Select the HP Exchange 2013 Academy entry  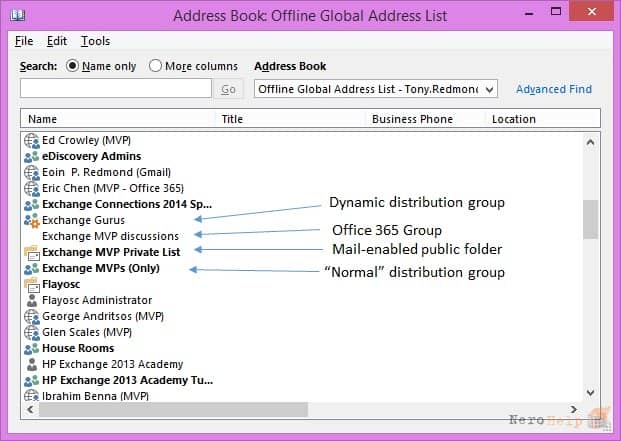pos(112,364)
